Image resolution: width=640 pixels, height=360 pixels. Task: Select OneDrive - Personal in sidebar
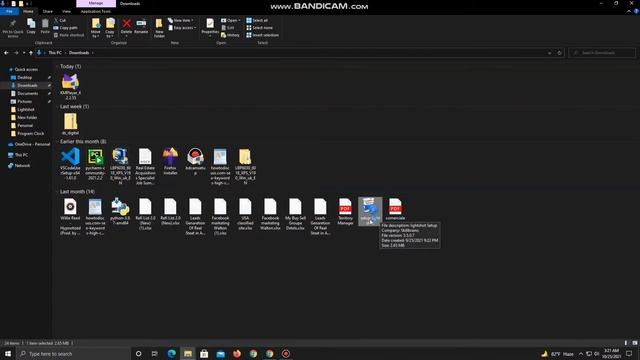click(32, 144)
